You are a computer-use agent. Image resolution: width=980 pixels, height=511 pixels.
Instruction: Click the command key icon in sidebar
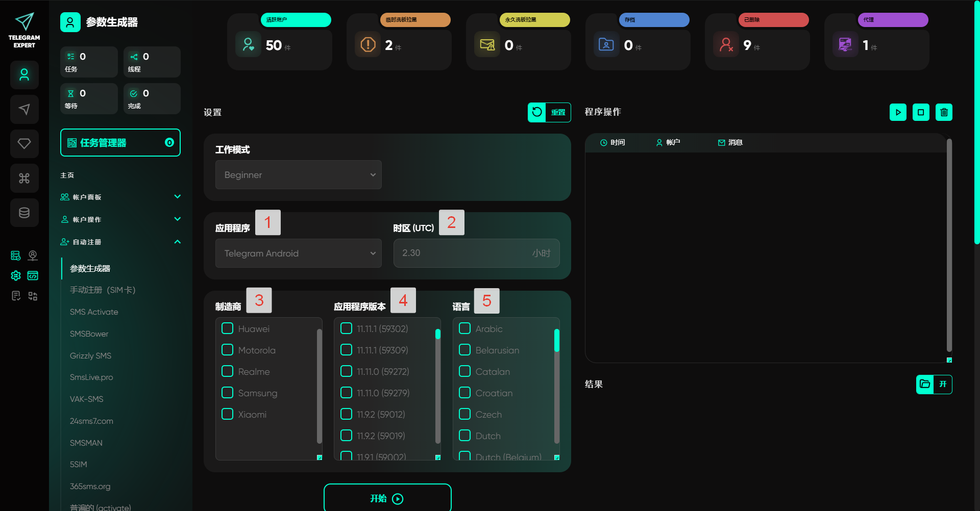[24, 178]
